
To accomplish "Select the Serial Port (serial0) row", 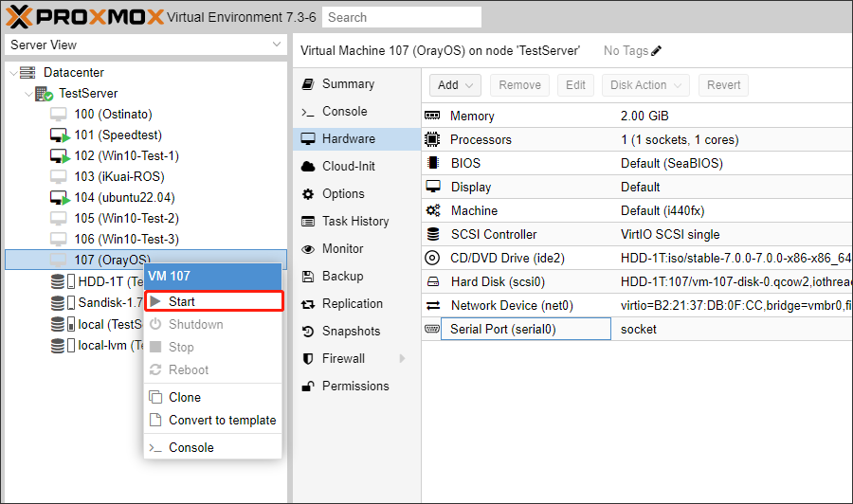I will [x=637, y=329].
